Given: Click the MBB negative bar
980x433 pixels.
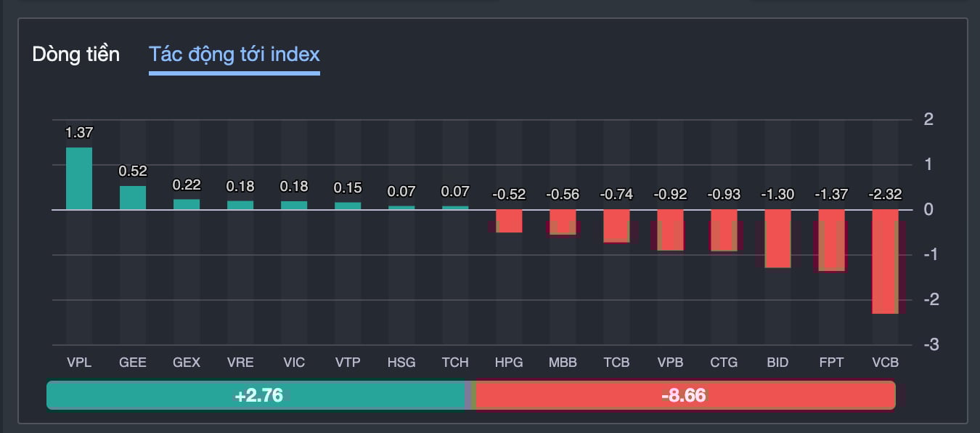Looking at the screenshot, I should pyautogui.click(x=563, y=222).
